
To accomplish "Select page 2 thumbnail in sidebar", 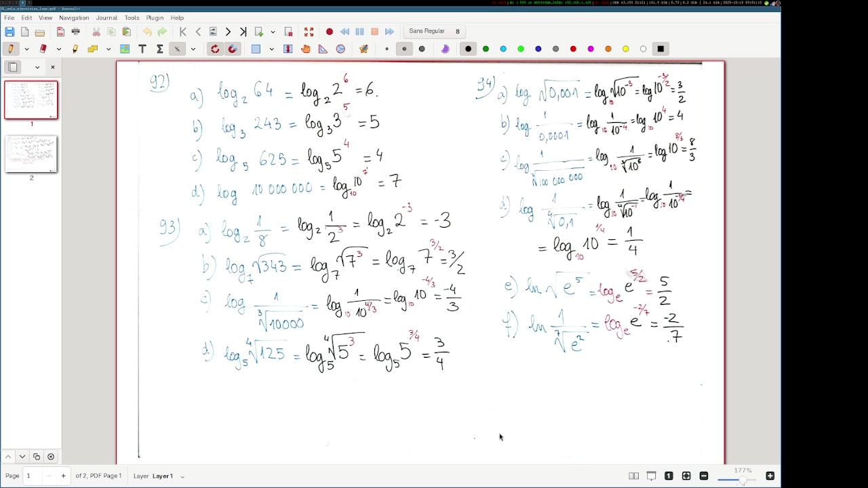I will (x=31, y=154).
